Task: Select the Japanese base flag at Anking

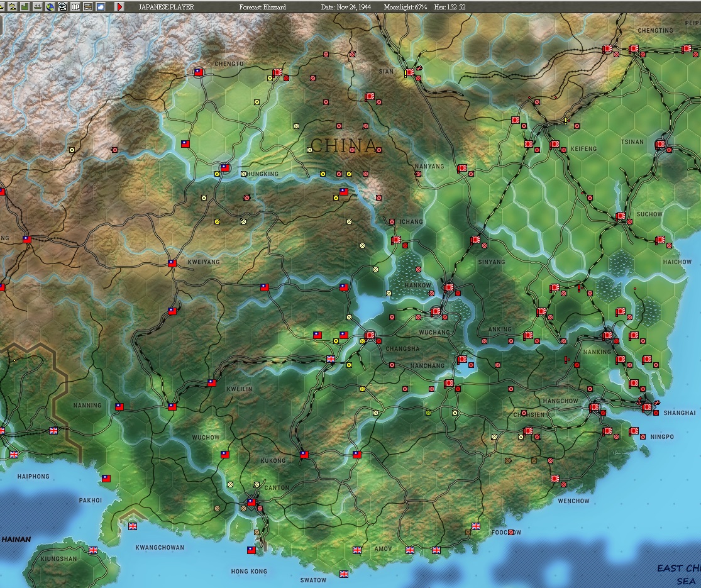Action: pyautogui.click(x=528, y=335)
